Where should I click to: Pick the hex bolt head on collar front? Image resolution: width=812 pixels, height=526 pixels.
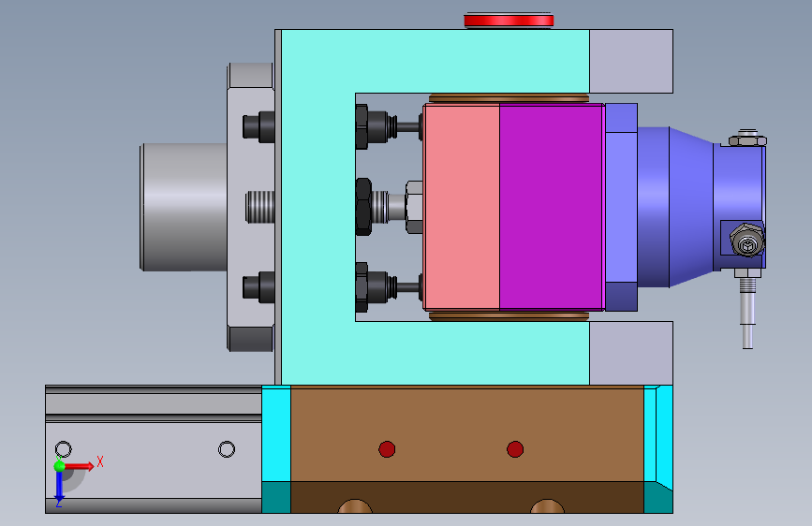click(x=746, y=241)
